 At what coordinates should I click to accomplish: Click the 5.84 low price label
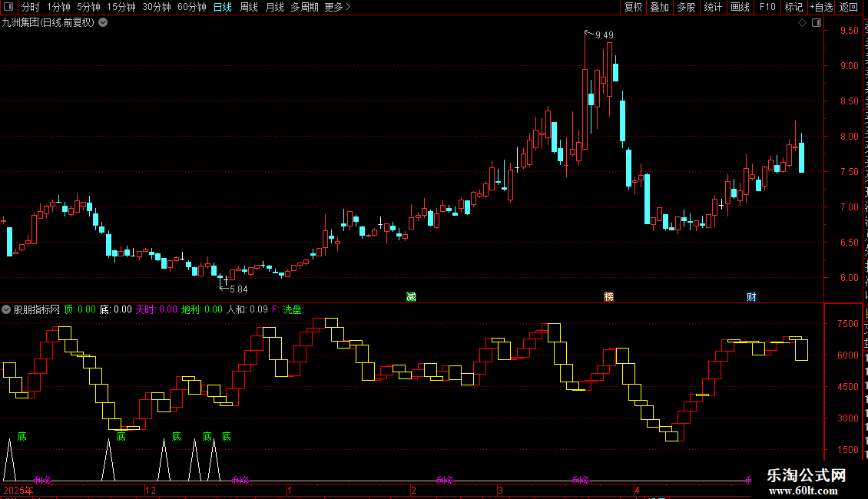pos(239,289)
